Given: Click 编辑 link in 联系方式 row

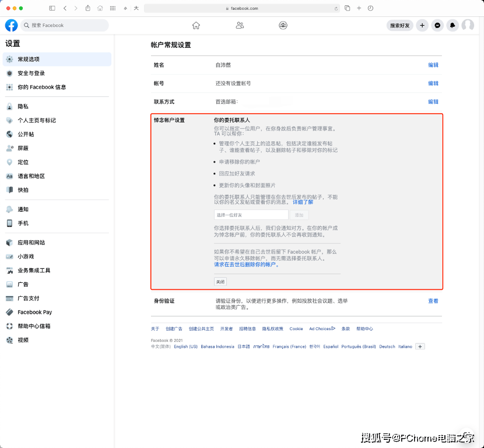Looking at the screenshot, I should point(433,101).
